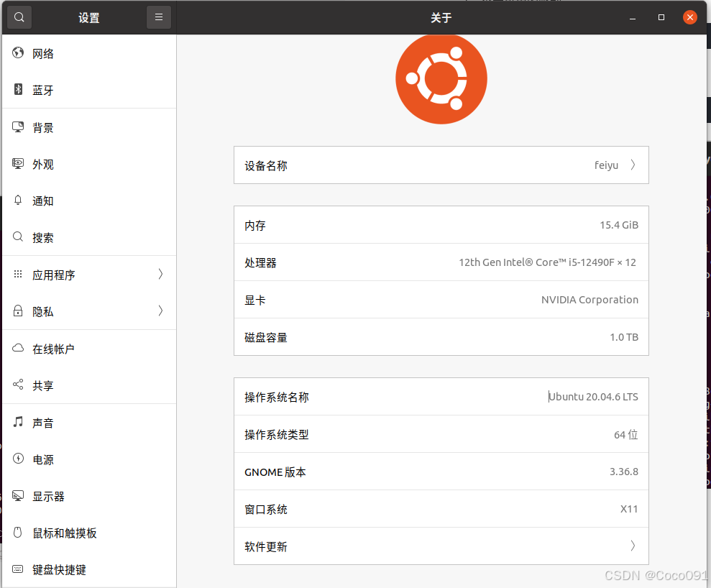
Task: Open 显示器 settings
Action: tap(89, 496)
